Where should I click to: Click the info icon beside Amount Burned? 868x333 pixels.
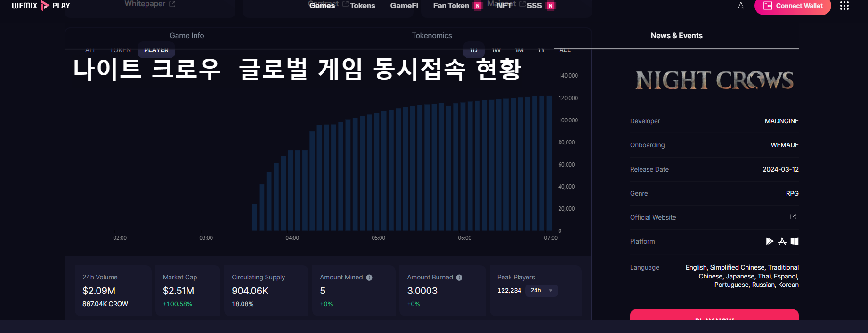pyautogui.click(x=459, y=277)
